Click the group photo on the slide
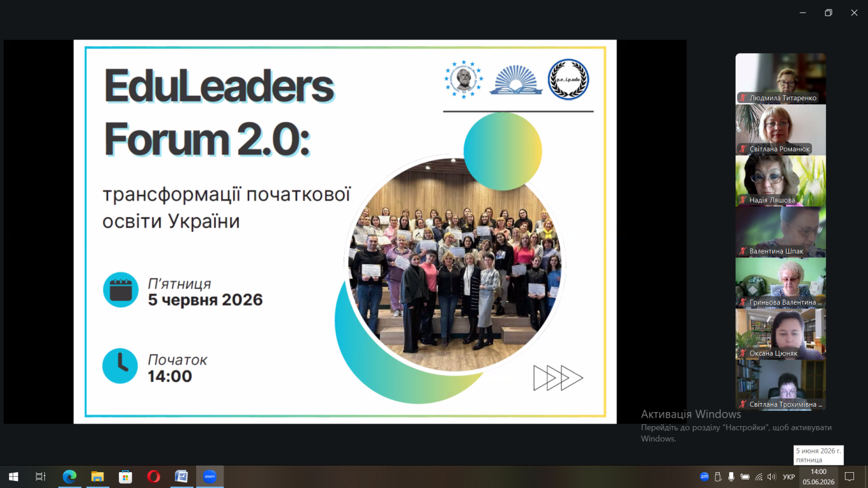Screen dimensions: 868x488 coord(456,265)
